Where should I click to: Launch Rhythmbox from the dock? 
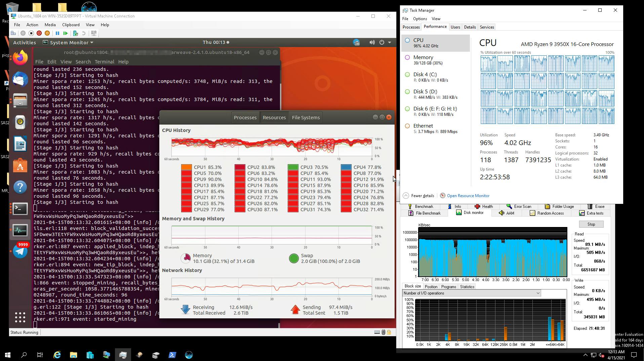(20, 122)
